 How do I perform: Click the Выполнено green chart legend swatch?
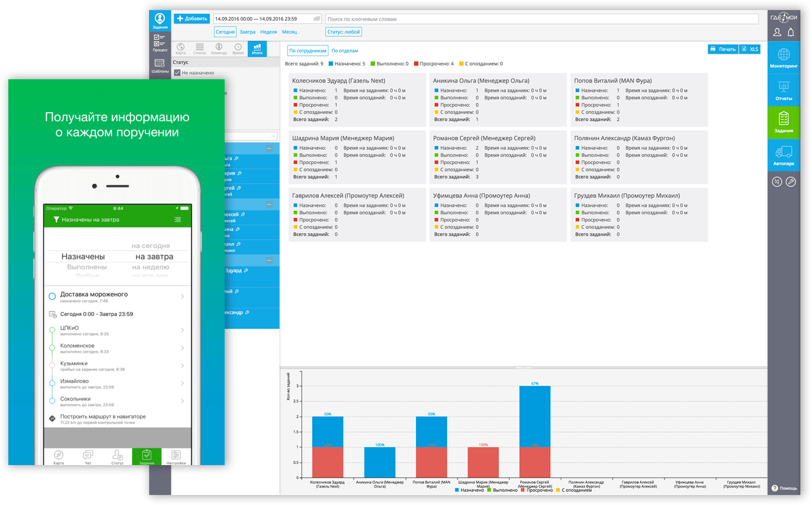489,490
